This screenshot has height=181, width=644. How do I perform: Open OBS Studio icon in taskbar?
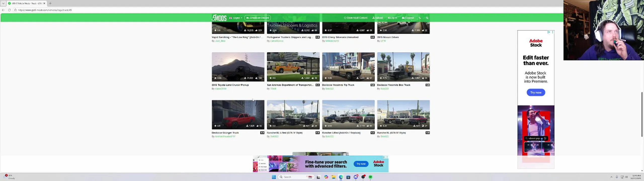[363, 177]
